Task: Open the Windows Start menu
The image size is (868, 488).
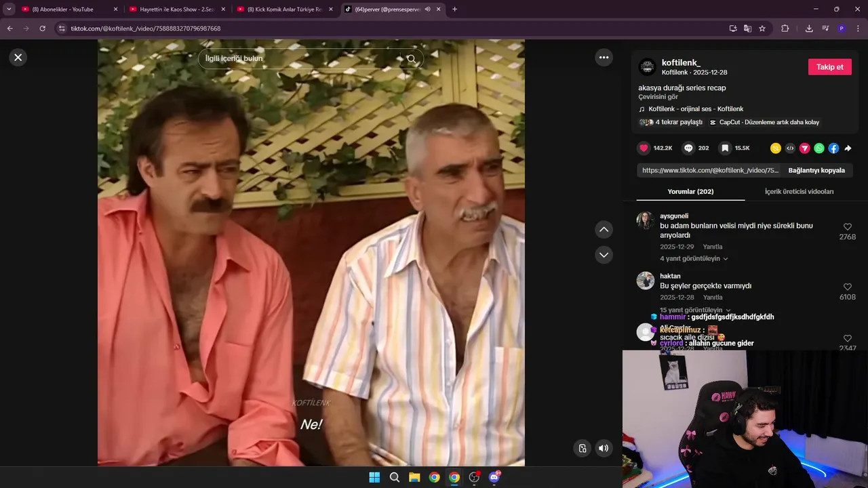Action: (x=374, y=477)
